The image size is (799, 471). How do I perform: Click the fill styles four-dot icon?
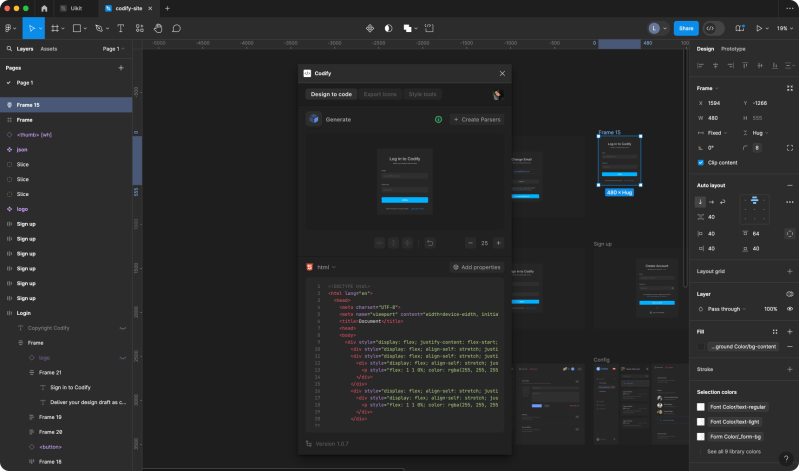(775, 332)
